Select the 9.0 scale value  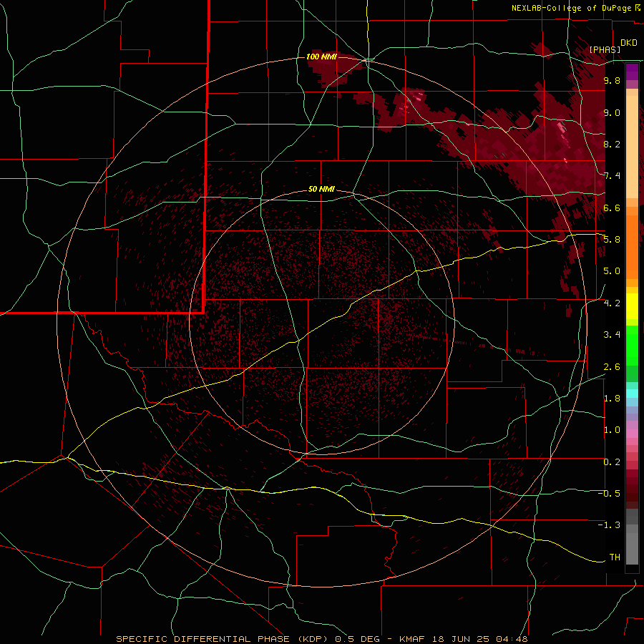tap(612, 112)
